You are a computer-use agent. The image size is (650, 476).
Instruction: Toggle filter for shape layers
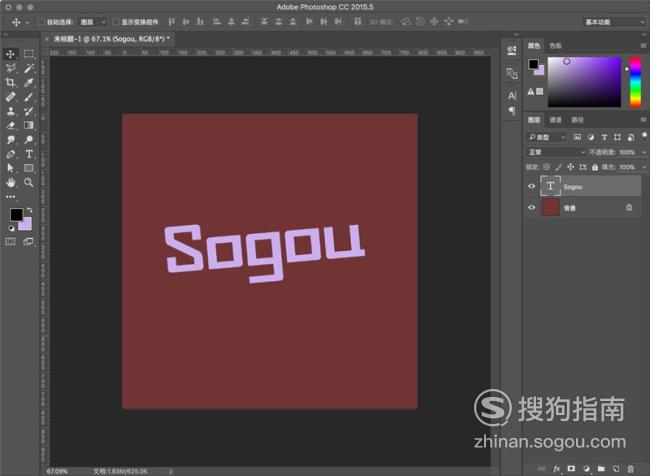tap(617, 137)
